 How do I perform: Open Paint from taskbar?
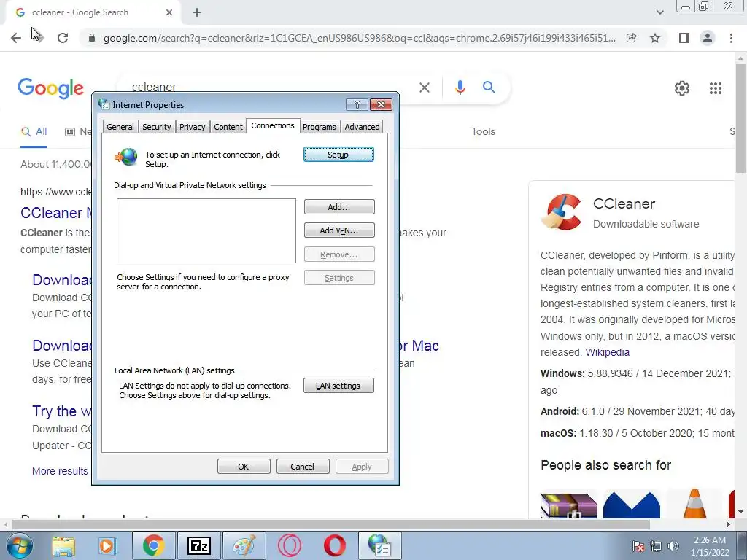tap(244, 545)
